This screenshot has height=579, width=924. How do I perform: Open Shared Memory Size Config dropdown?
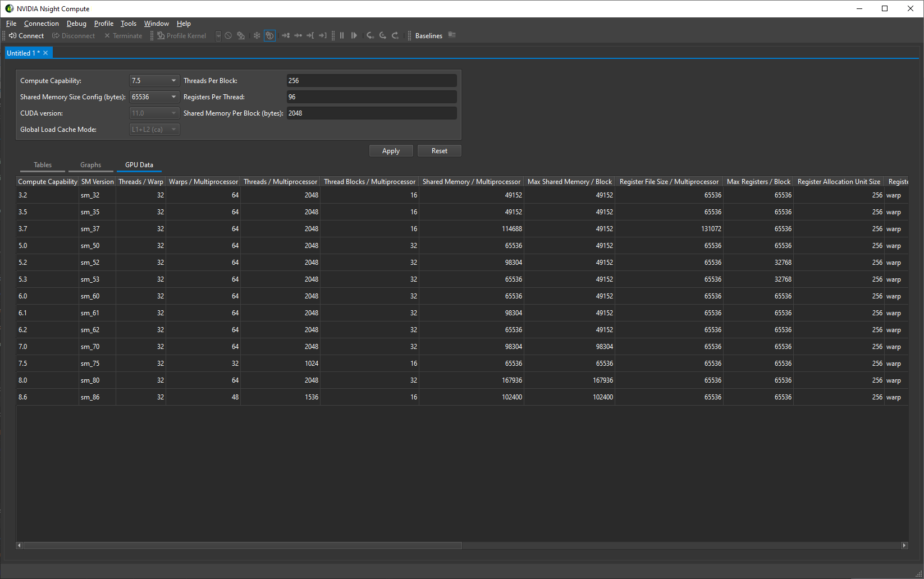[154, 97]
